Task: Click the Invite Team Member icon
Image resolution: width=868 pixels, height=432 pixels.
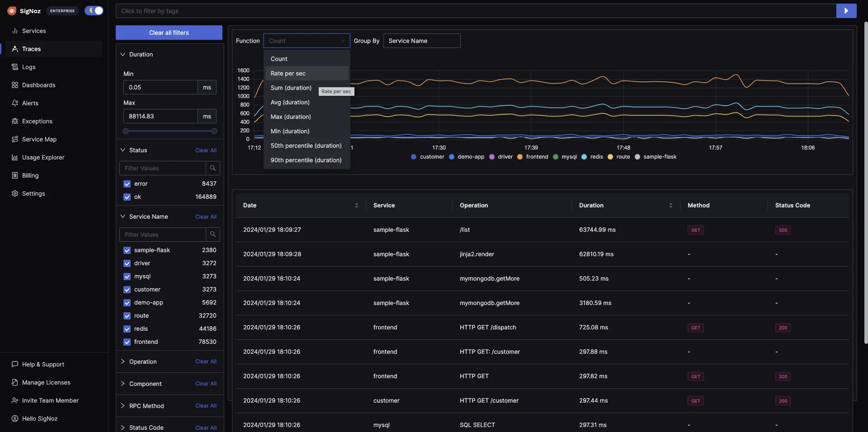Action: tap(15, 400)
